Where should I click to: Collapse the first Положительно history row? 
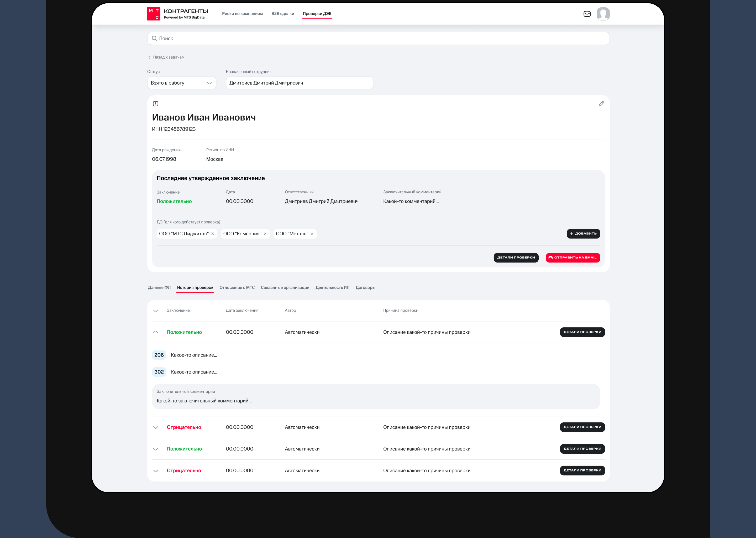156,332
